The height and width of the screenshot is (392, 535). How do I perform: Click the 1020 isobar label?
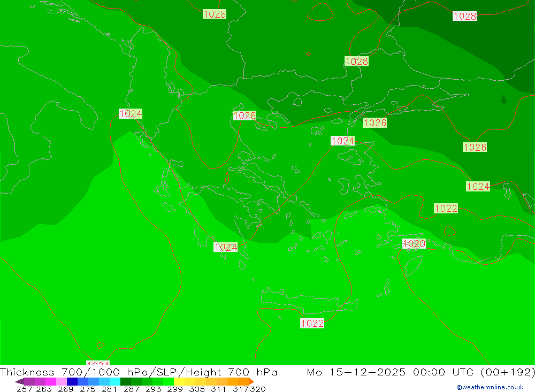tap(414, 243)
